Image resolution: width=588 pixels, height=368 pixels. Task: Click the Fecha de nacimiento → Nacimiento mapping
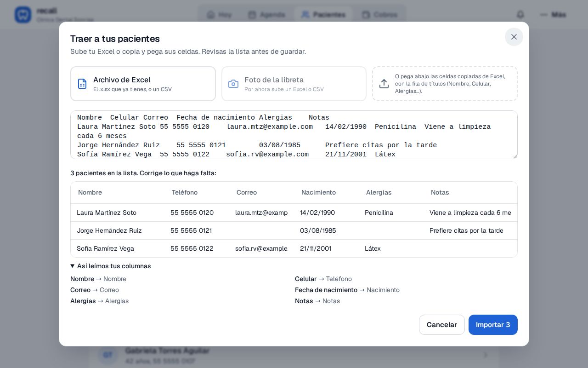click(347, 290)
